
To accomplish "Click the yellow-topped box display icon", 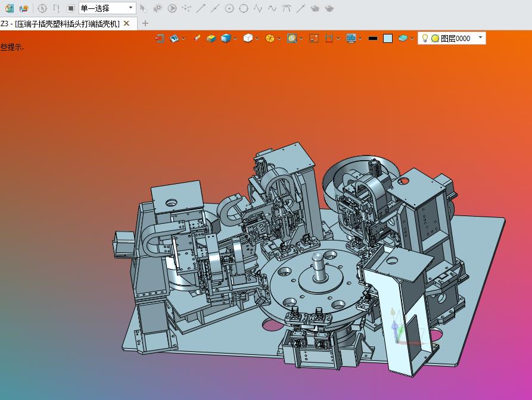I will pyautogui.click(x=211, y=38).
